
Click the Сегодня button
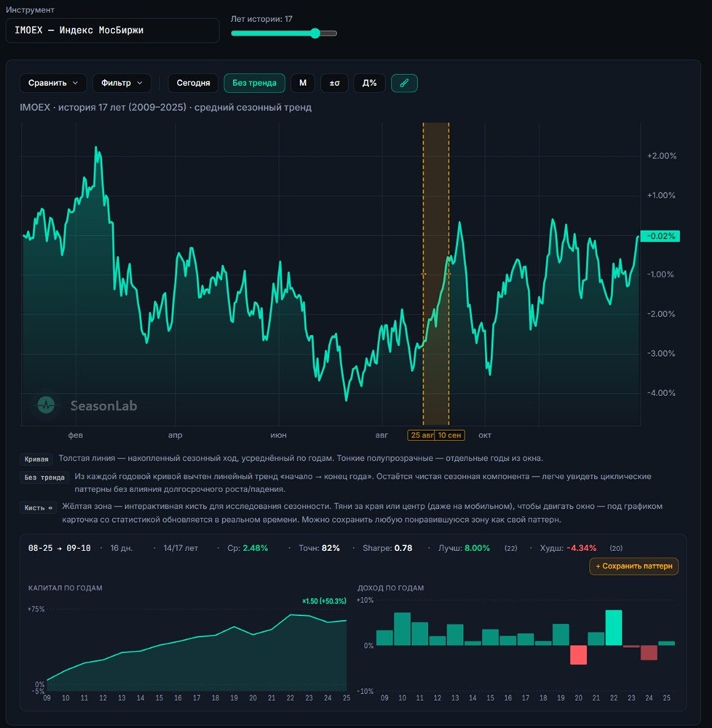[x=193, y=83]
